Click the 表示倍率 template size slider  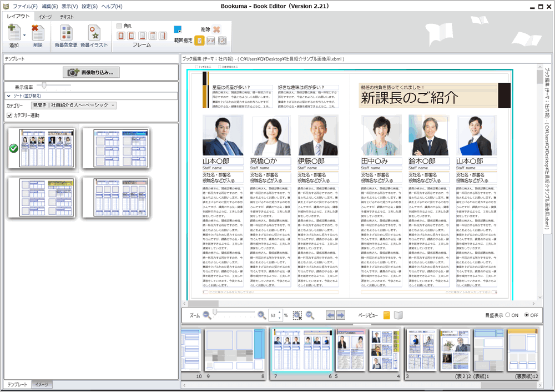(x=44, y=86)
